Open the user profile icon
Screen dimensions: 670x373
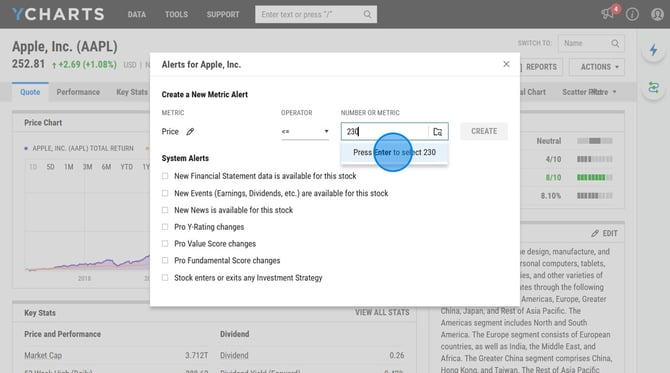(x=657, y=14)
